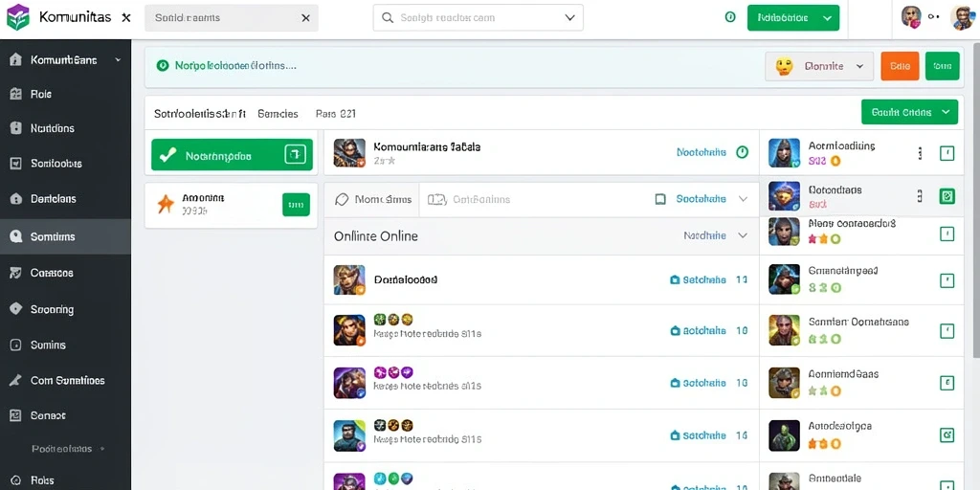980x490 pixels.
Task: Click small green button in star card
Action: pos(297,205)
